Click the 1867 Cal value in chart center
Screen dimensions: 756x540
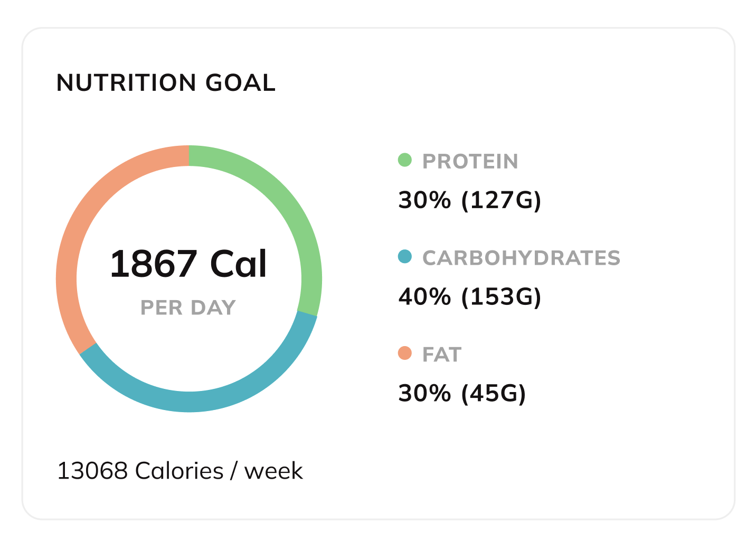click(x=188, y=264)
